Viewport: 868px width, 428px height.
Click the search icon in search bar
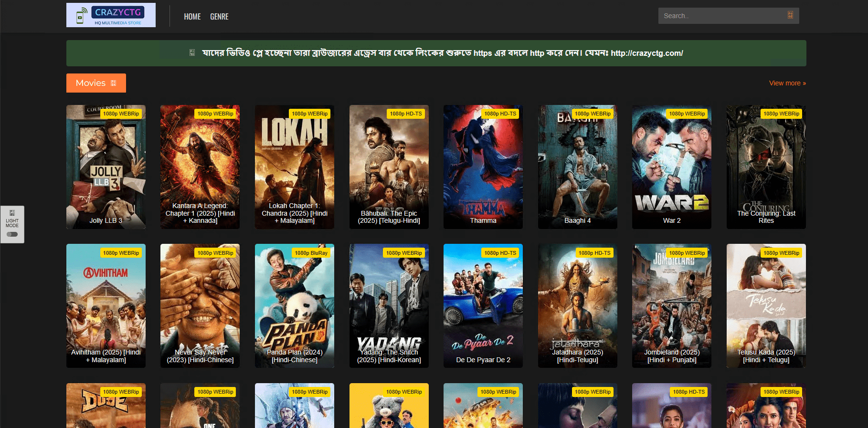pos(790,15)
